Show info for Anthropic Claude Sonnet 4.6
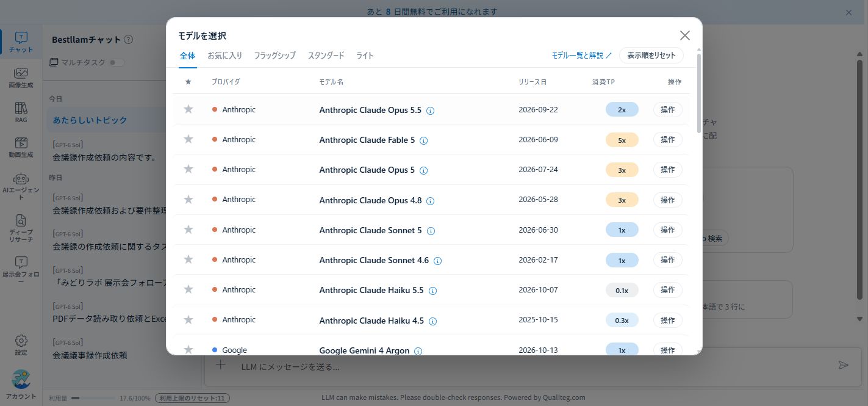868x406 pixels. click(x=437, y=261)
